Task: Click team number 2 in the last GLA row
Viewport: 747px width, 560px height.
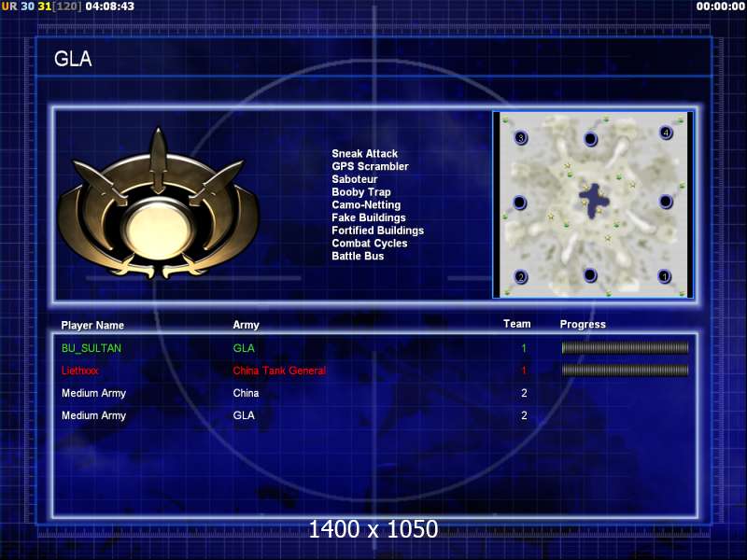Action: (x=524, y=415)
